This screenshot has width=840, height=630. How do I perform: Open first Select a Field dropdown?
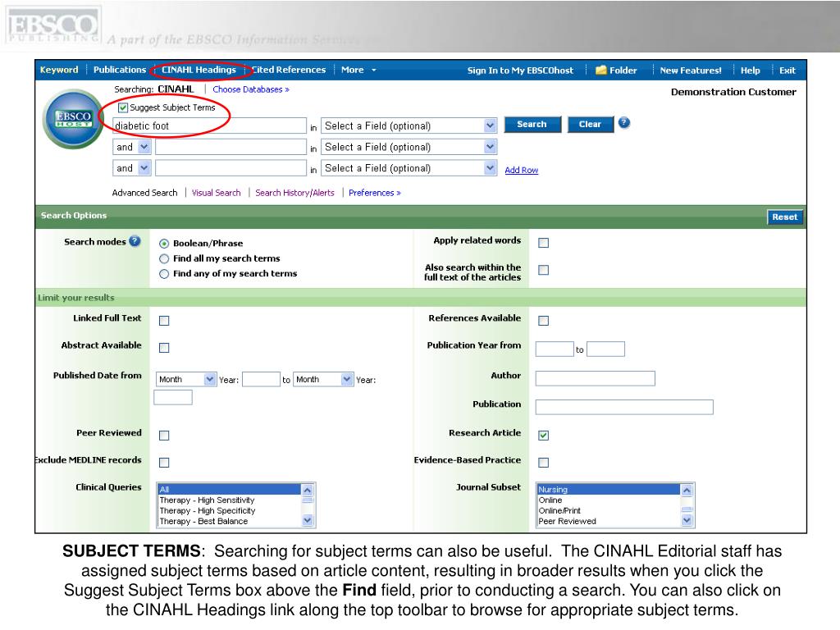pos(409,126)
